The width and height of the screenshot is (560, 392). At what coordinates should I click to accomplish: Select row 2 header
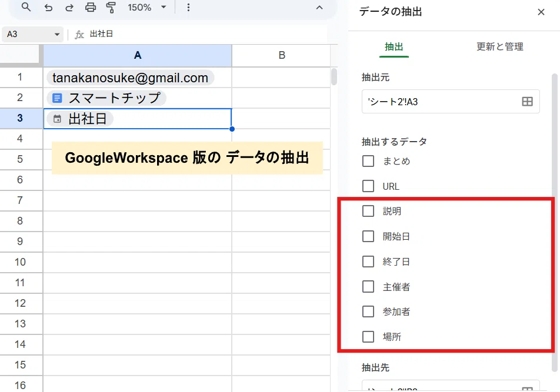(x=20, y=98)
